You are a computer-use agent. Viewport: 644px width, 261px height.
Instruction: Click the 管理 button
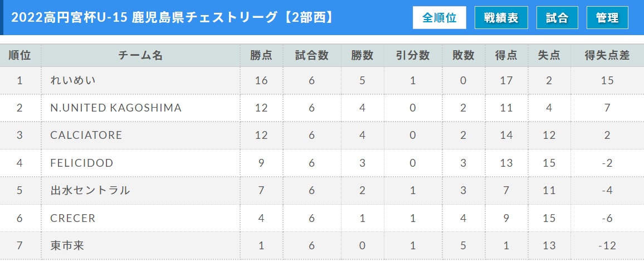(607, 18)
